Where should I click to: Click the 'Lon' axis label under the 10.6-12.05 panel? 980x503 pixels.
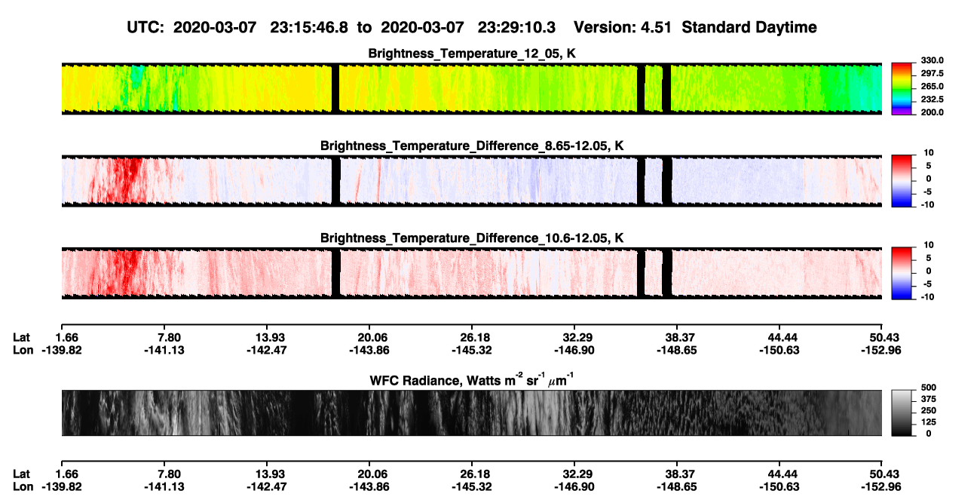click(23, 350)
